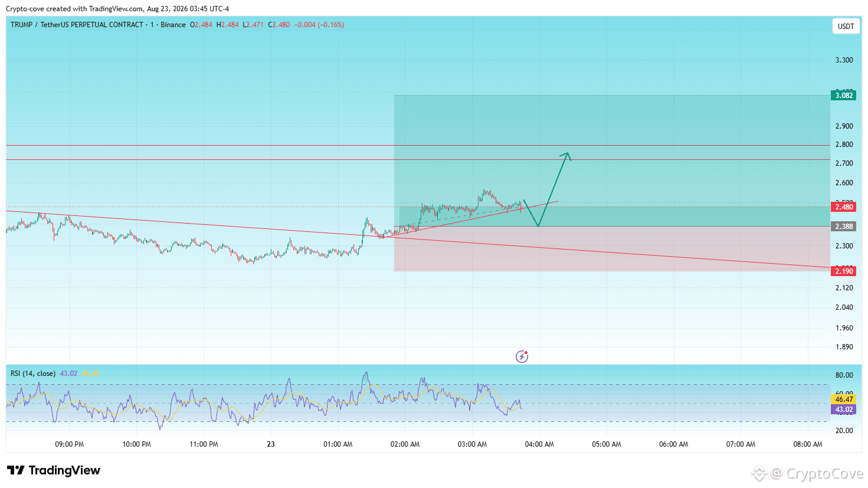Click the 02:00 AM time axis label
This screenshot has width=868, height=488.
click(x=405, y=444)
